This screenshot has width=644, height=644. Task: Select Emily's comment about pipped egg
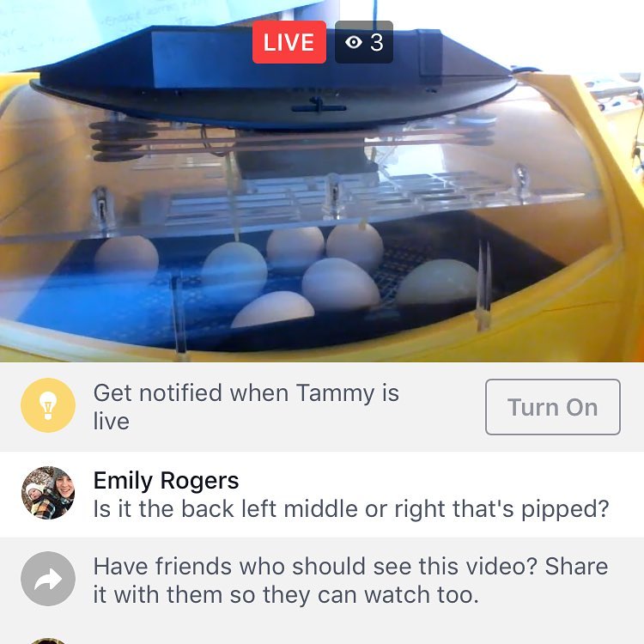point(351,509)
